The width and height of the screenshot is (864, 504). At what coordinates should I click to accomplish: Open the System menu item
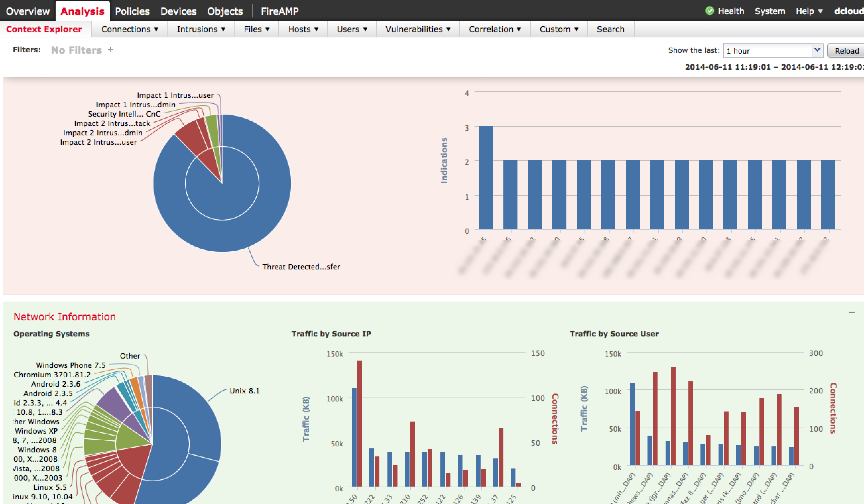click(770, 11)
